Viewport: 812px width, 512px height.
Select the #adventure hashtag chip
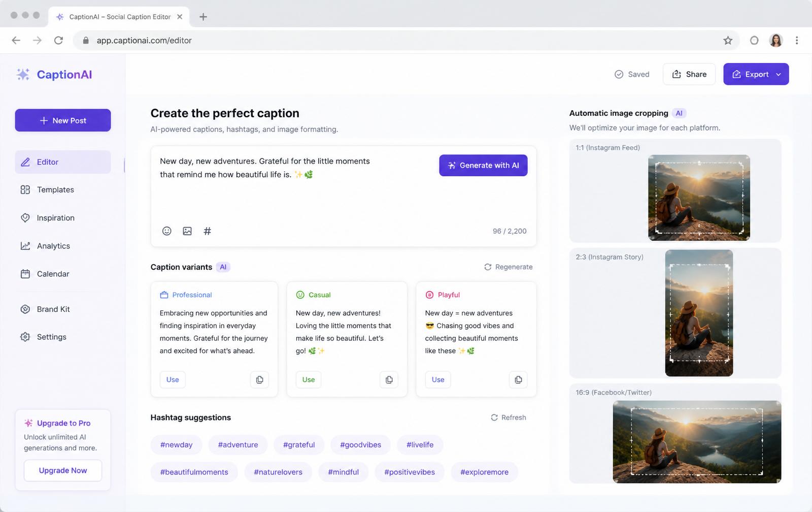pos(238,445)
